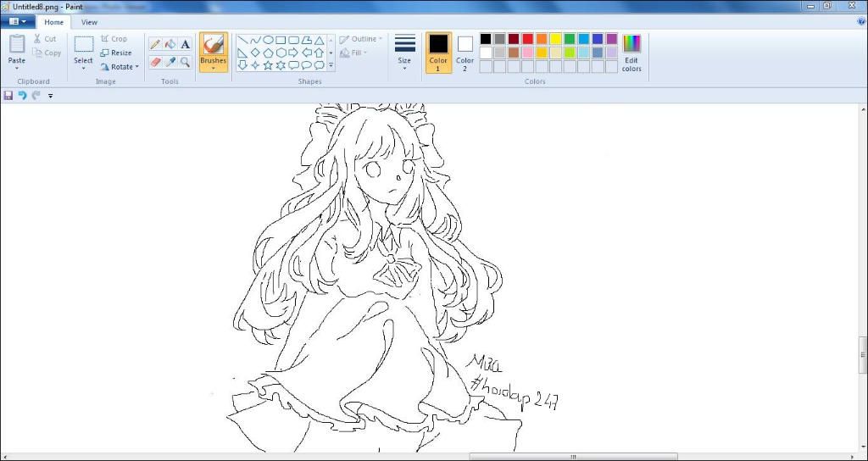The width and height of the screenshot is (868, 461).
Task: Select the Color picker eyedropper tool
Action: [170, 62]
